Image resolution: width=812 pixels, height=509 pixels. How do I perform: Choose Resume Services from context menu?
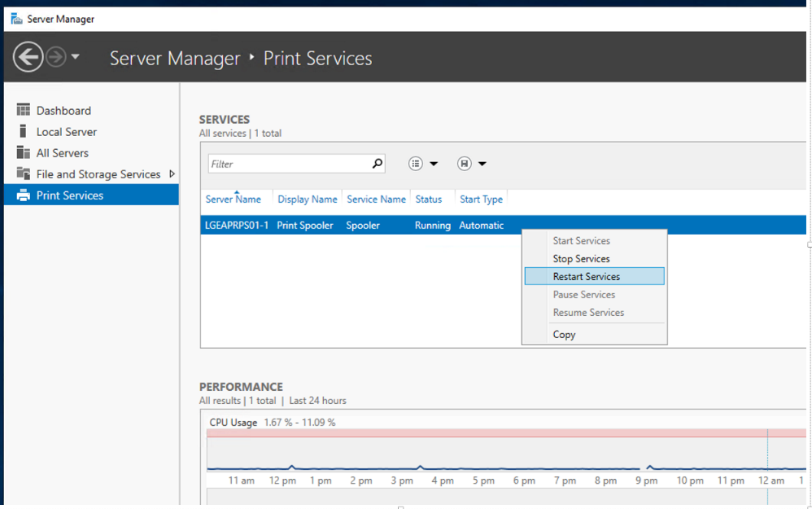(595, 313)
